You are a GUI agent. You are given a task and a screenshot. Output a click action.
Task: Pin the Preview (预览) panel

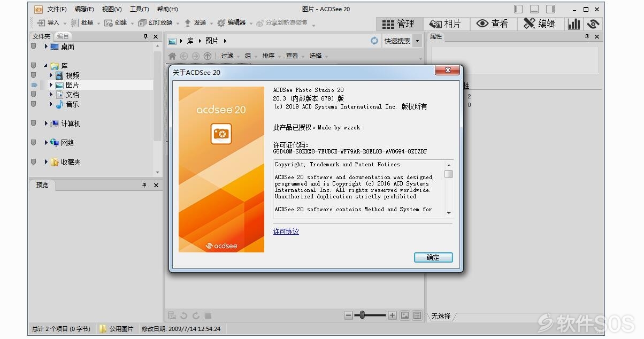click(x=144, y=185)
